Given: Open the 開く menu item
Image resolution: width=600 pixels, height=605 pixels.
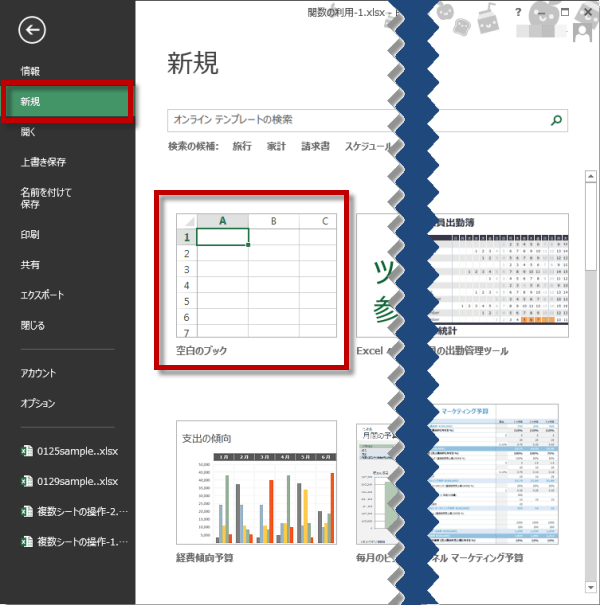Looking at the screenshot, I should (28, 132).
